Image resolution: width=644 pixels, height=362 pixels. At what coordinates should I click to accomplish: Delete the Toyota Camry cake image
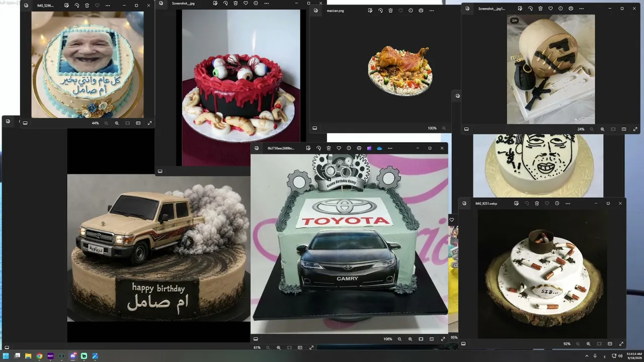[x=329, y=148]
